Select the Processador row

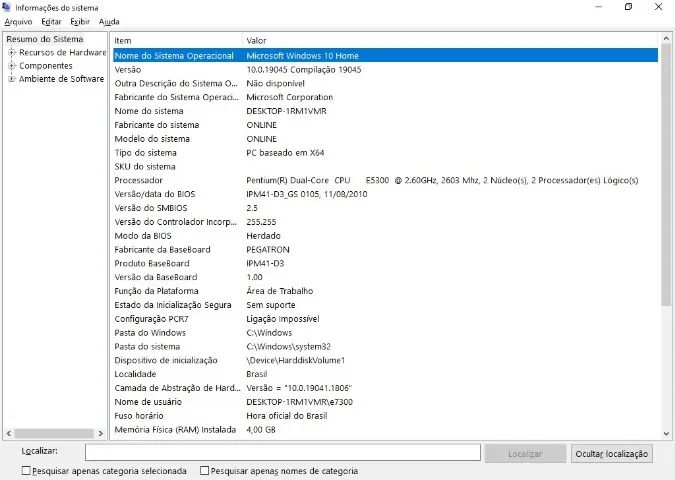pos(385,180)
